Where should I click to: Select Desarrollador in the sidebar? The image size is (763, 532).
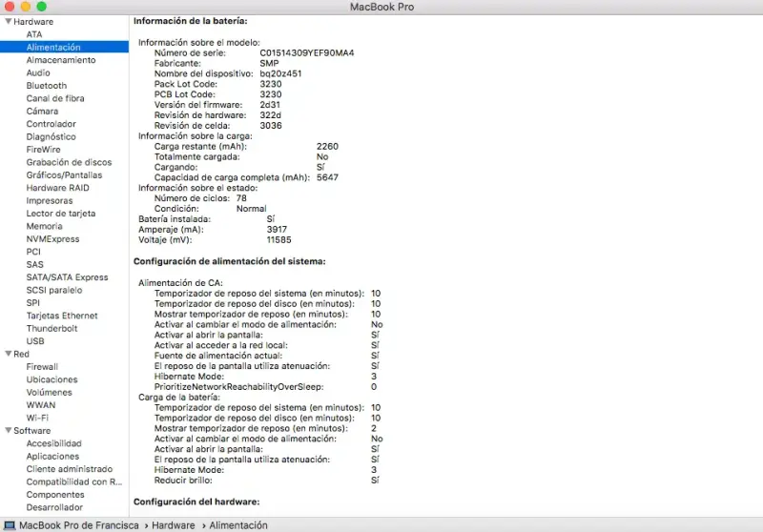pos(54,507)
